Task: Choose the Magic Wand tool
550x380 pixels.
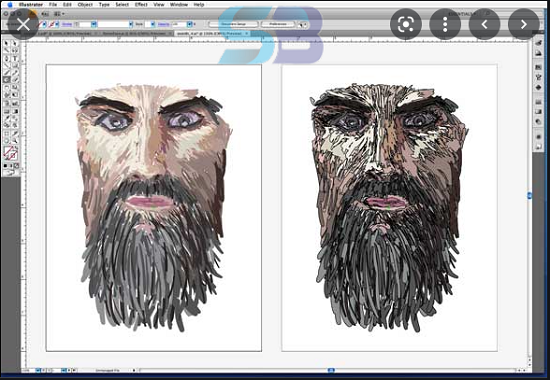Action: point(6,51)
